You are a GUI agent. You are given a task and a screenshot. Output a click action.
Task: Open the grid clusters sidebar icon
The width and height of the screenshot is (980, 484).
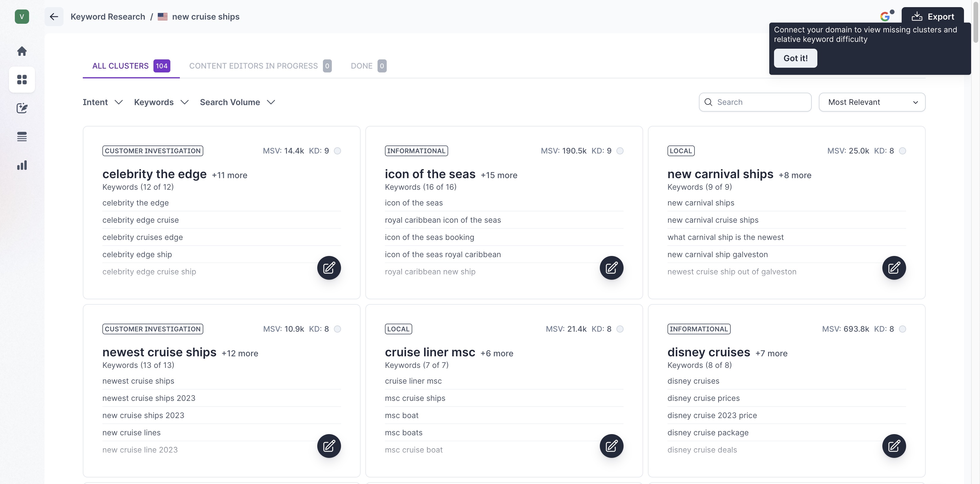tap(22, 80)
